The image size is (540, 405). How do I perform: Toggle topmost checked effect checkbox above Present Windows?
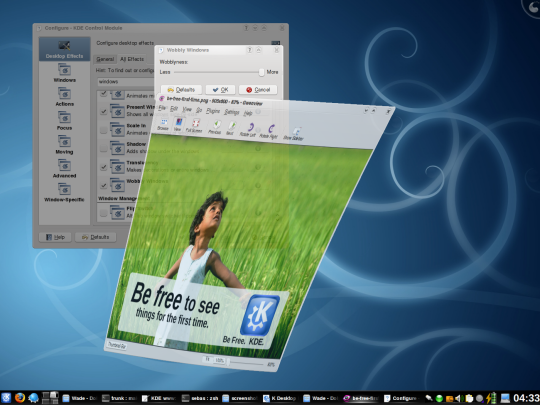click(103, 94)
